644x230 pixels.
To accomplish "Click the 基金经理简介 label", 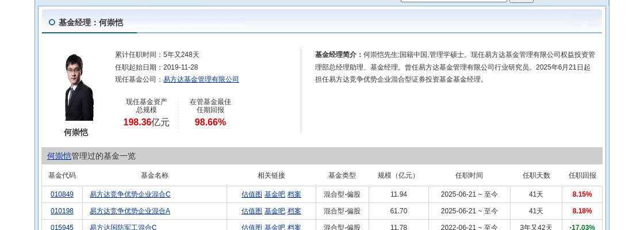I will click(339, 55).
